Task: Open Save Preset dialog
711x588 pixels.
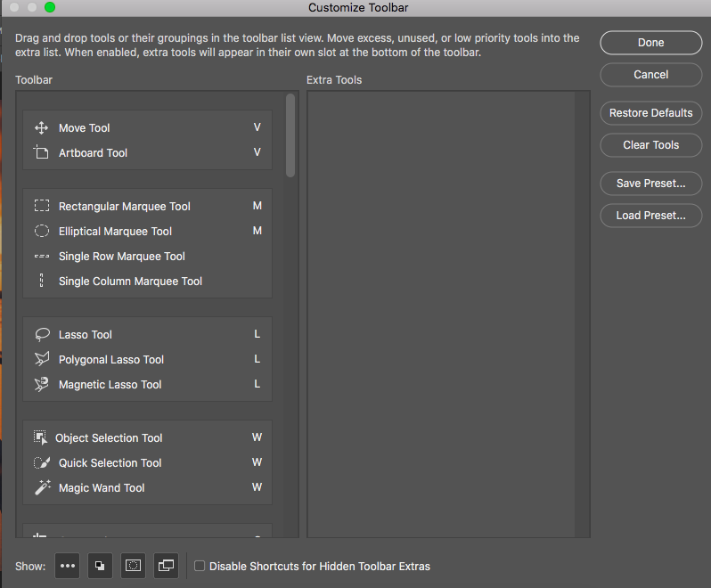Action: [x=650, y=184]
